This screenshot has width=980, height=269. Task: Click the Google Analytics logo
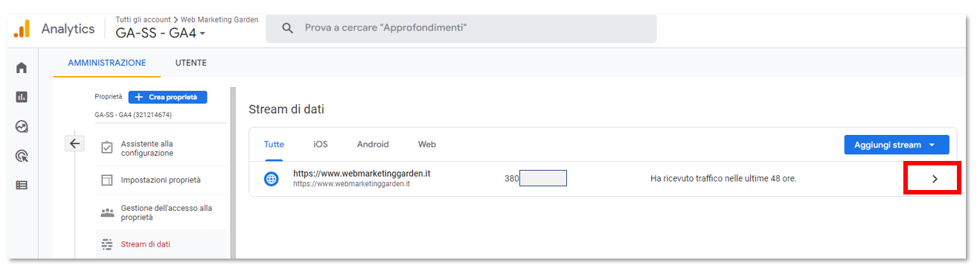tap(22, 29)
